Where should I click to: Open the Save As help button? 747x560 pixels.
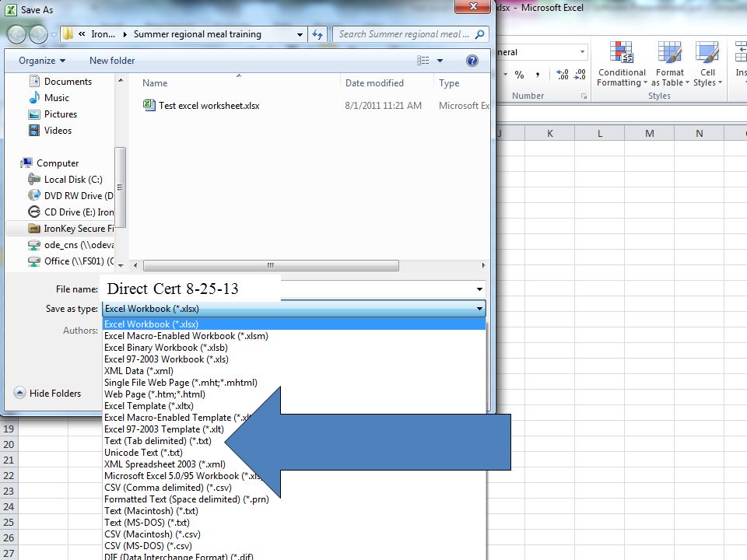pos(472,61)
